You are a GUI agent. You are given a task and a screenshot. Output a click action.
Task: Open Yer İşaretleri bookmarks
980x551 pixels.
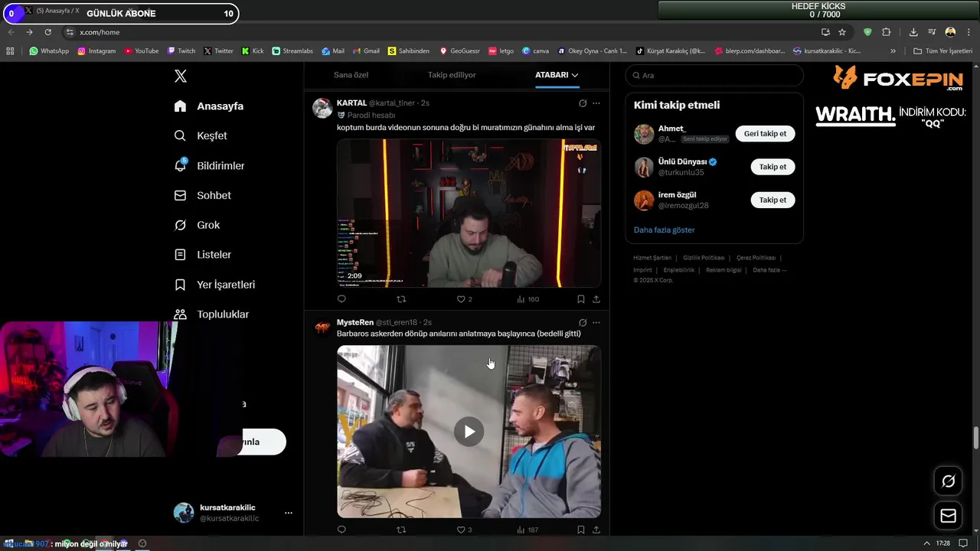pos(214,285)
